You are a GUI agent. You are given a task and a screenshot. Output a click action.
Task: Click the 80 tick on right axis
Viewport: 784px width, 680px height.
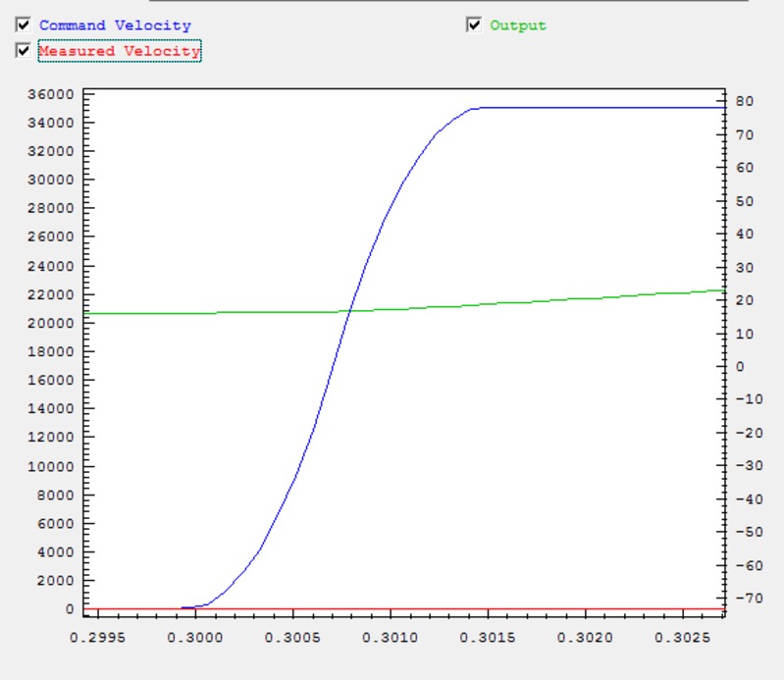point(744,101)
